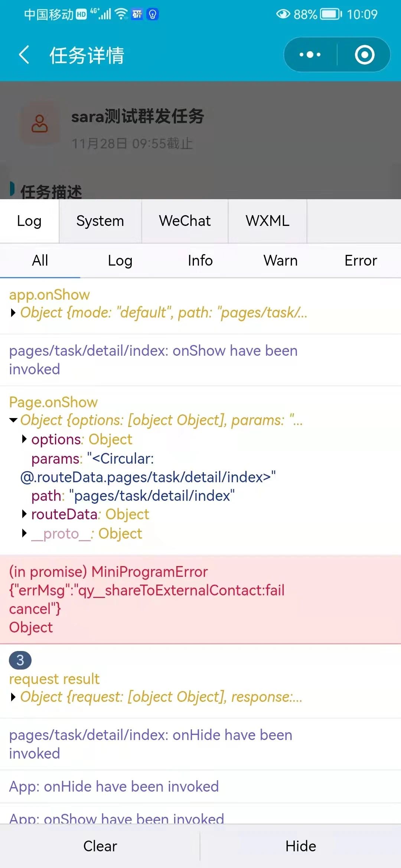Show only Warn level logs
The height and width of the screenshot is (868, 401).
280,260
